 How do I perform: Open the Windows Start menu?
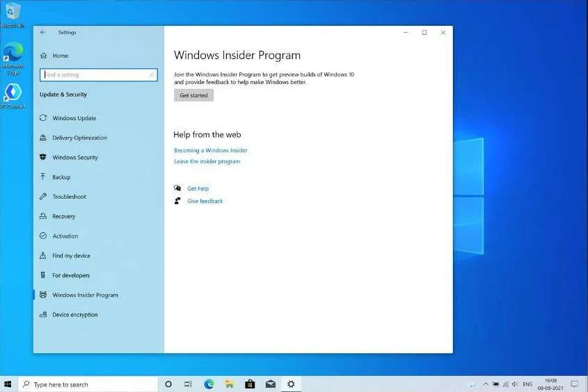tap(8, 384)
